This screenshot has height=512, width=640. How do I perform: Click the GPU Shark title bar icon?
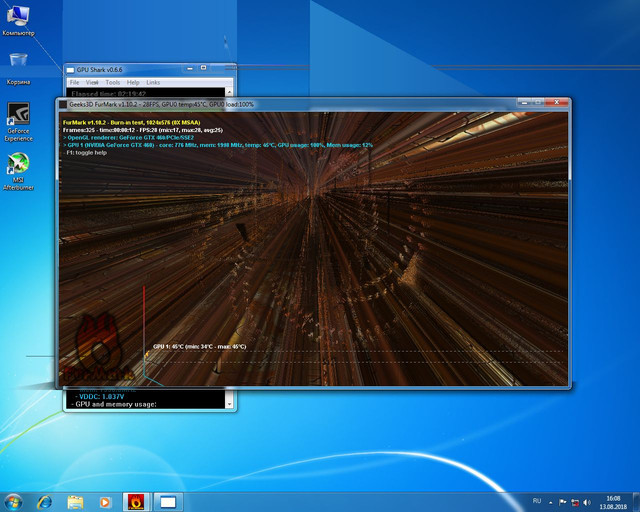pos(71,70)
